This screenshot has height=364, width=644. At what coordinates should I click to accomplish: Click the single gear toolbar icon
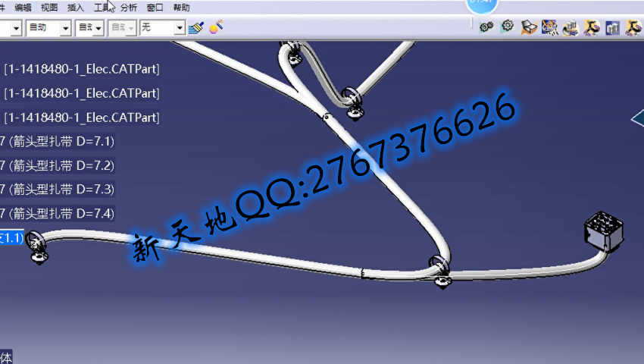coord(507,27)
